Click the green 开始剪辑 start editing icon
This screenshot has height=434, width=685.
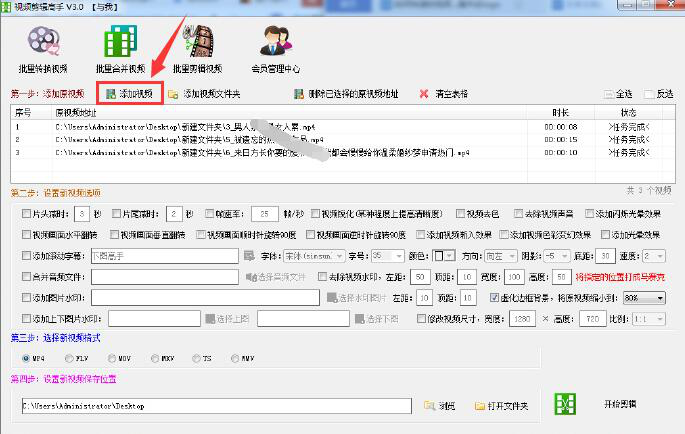coord(565,404)
